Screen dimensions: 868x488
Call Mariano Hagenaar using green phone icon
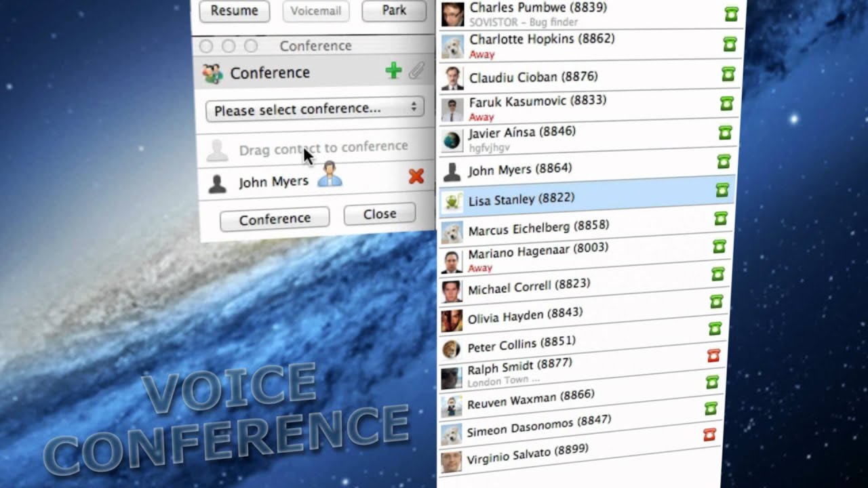(x=719, y=246)
